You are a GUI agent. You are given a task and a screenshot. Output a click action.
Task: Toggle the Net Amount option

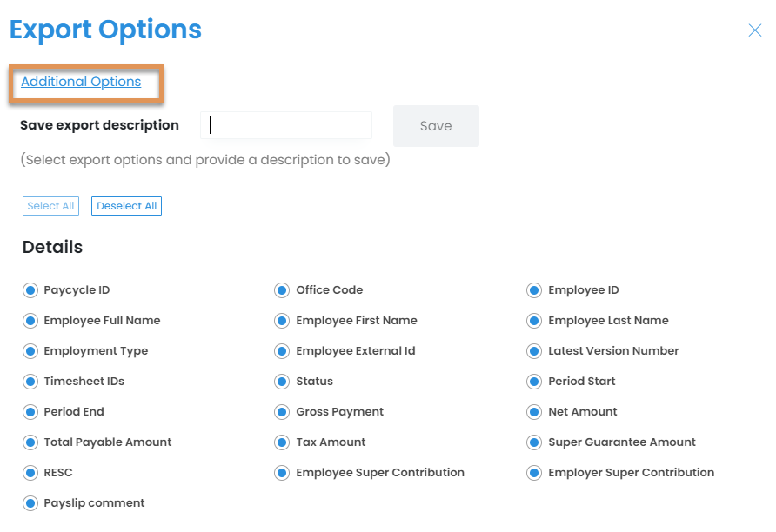(x=534, y=412)
